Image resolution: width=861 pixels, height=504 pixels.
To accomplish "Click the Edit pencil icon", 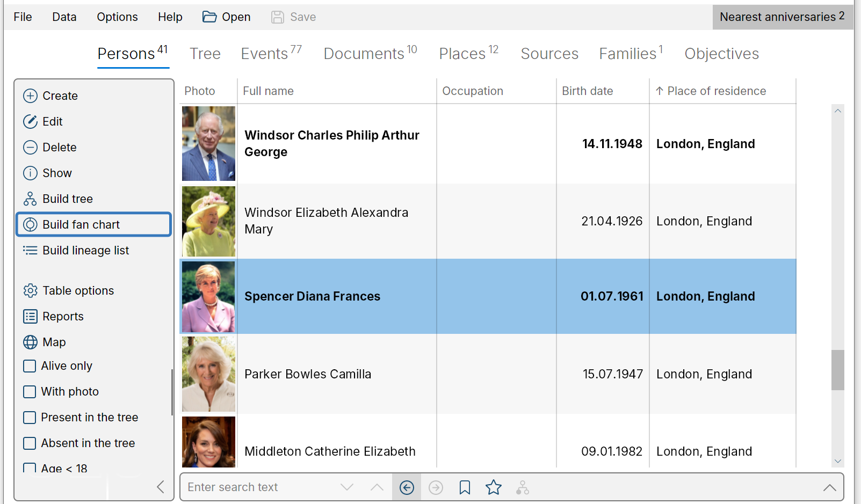I will click(30, 122).
